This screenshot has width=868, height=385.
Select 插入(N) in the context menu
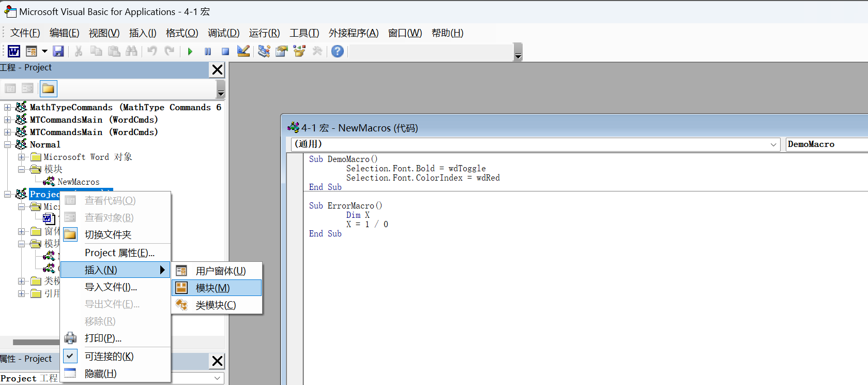(x=115, y=270)
